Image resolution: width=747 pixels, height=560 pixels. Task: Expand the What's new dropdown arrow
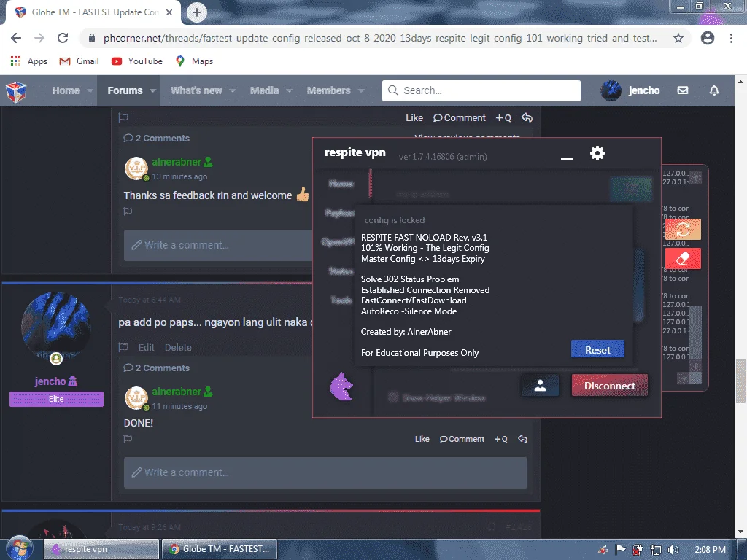(233, 90)
